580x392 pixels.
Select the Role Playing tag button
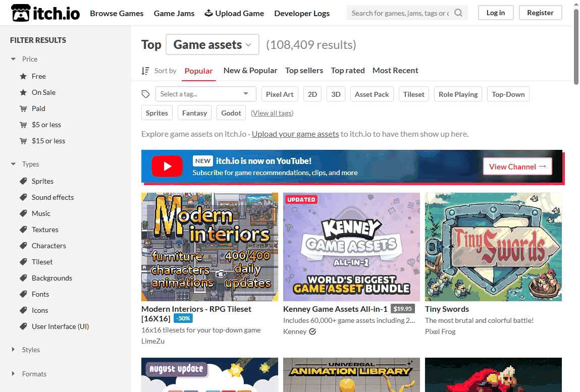458,94
